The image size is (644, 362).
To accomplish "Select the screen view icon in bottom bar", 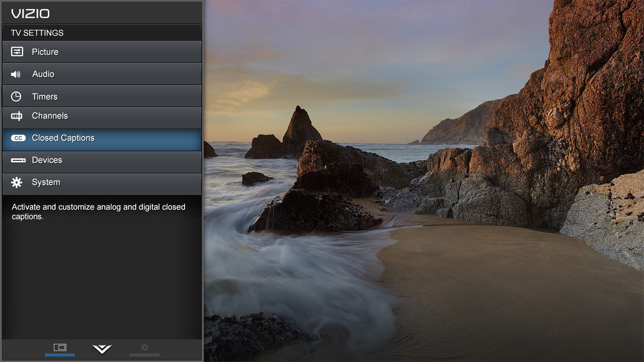I will click(x=60, y=347).
